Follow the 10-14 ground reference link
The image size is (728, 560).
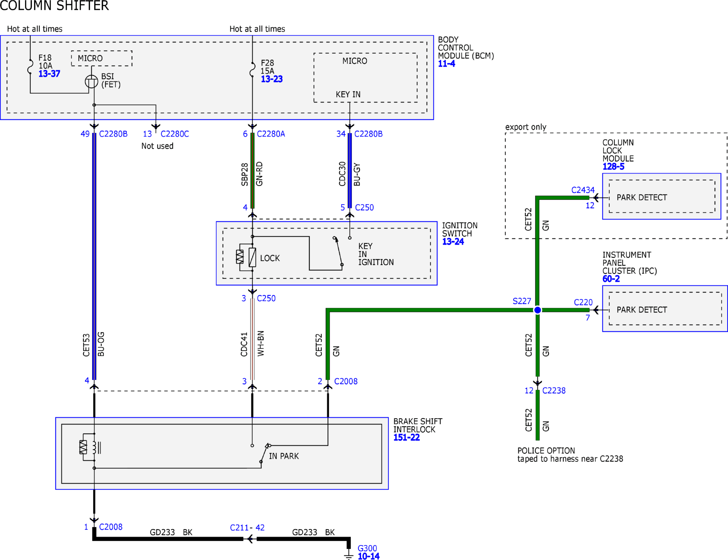coord(368,556)
